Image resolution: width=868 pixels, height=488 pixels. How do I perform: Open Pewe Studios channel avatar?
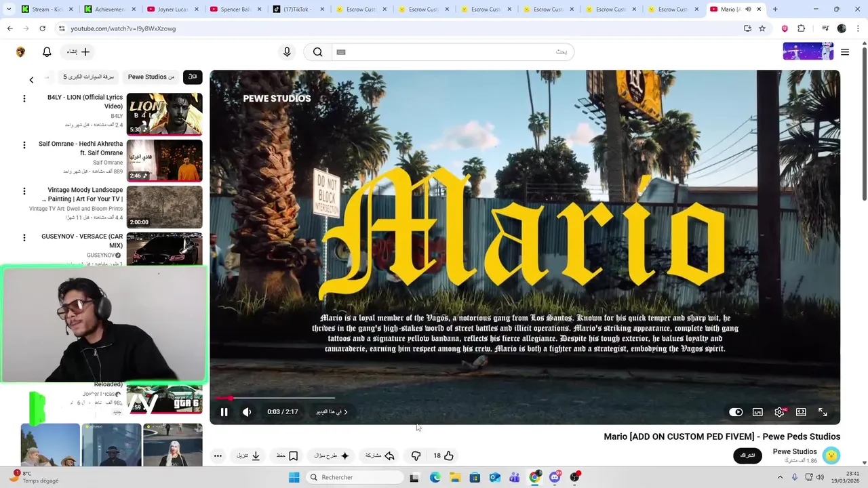(x=831, y=455)
